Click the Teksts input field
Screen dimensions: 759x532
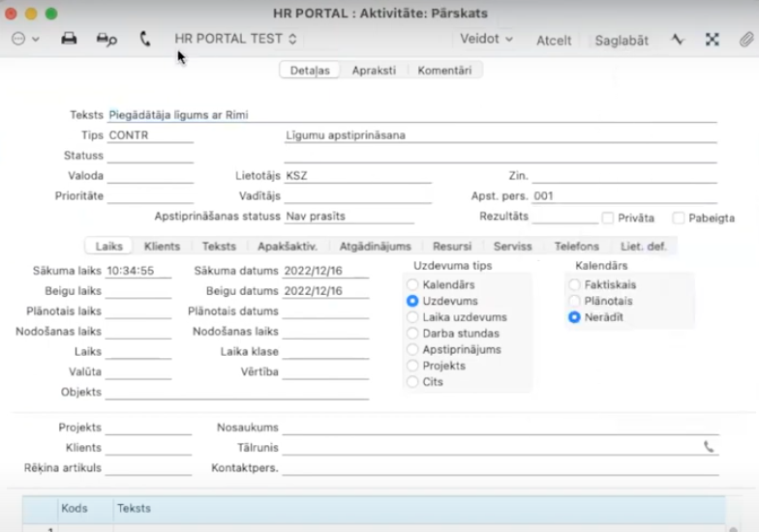pos(411,115)
